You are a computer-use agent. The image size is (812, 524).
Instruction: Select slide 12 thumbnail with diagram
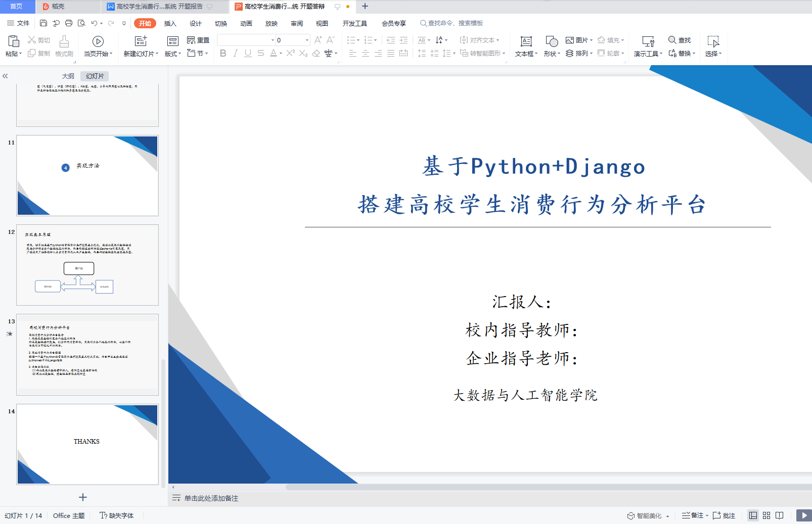coord(87,265)
